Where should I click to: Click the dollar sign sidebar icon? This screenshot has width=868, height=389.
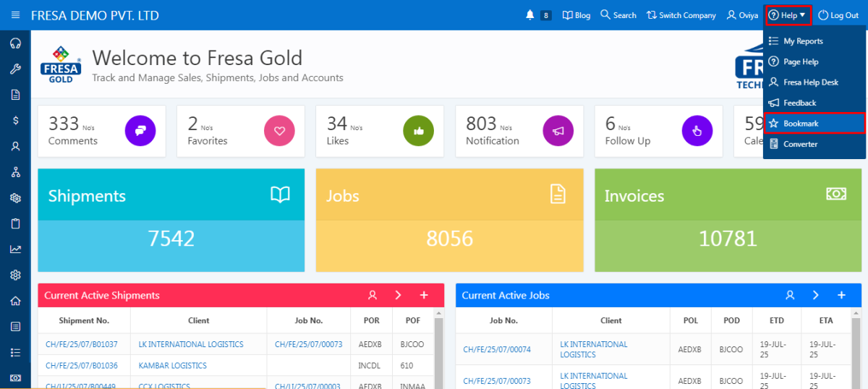tap(15, 121)
